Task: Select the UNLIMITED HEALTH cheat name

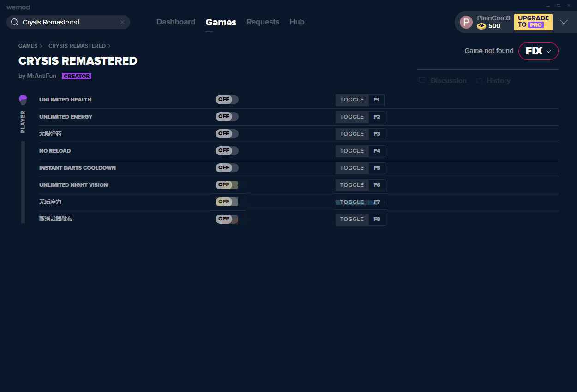Action: (66, 100)
